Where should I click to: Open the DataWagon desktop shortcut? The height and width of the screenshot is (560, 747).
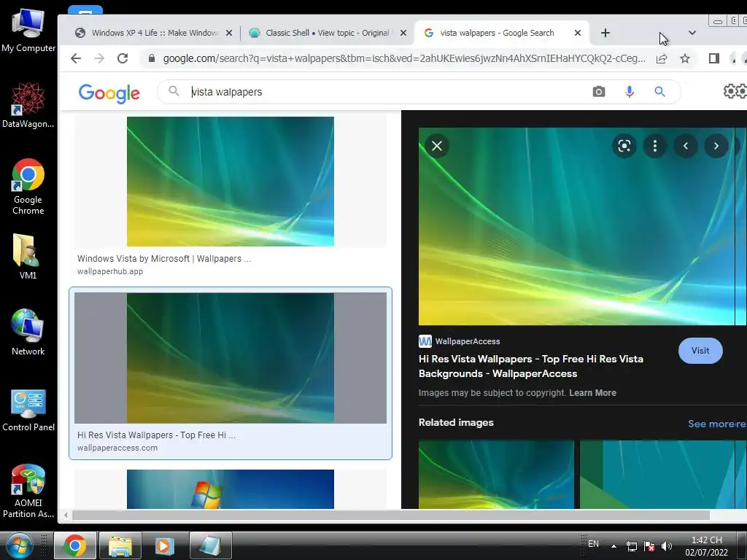click(x=28, y=105)
